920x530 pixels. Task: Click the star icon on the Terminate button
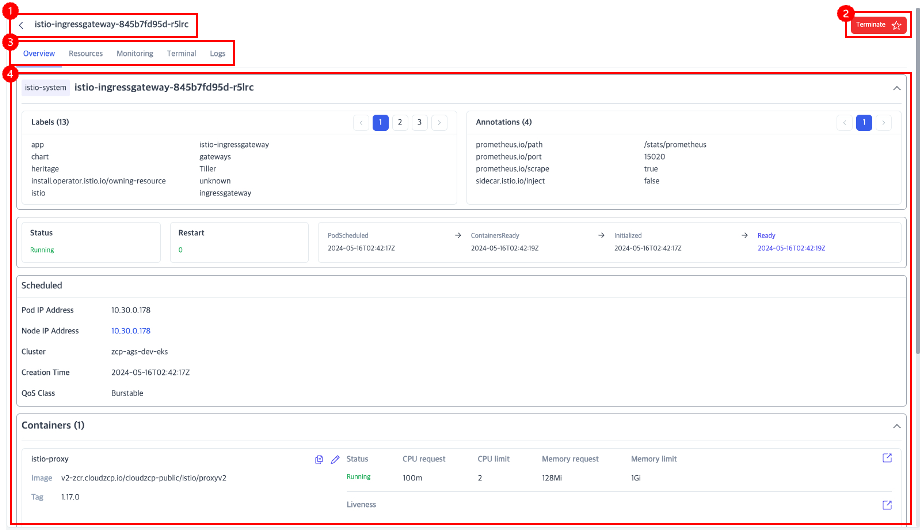pyautogui.click(x=897, y=25)
